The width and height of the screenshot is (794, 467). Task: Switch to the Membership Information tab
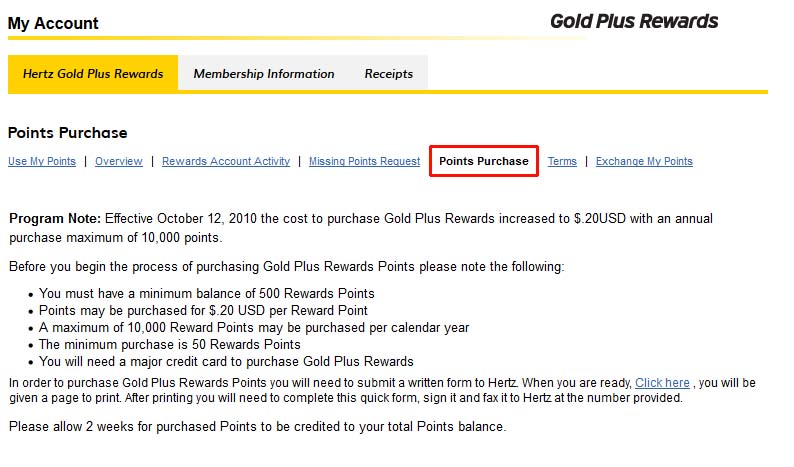(264, 73)
